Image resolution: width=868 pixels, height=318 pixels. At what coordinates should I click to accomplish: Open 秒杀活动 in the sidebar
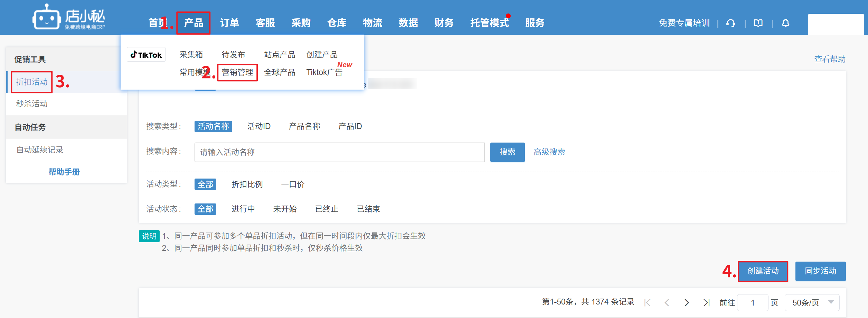pos(32,104)
